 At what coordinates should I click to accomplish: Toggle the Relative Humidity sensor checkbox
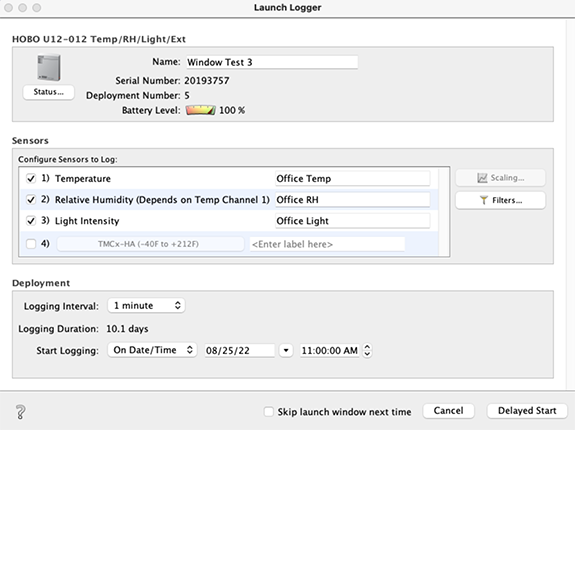[x=31, y=200]
